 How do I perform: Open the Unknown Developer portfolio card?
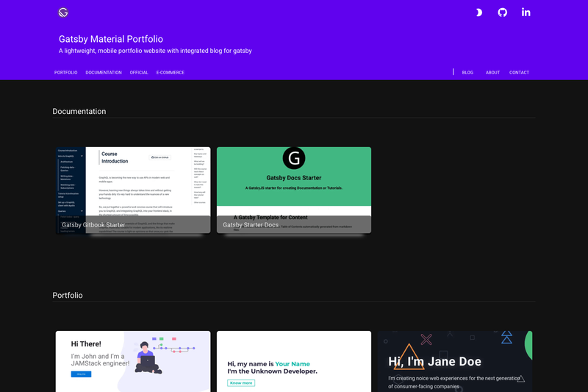(x=294, y=362)
